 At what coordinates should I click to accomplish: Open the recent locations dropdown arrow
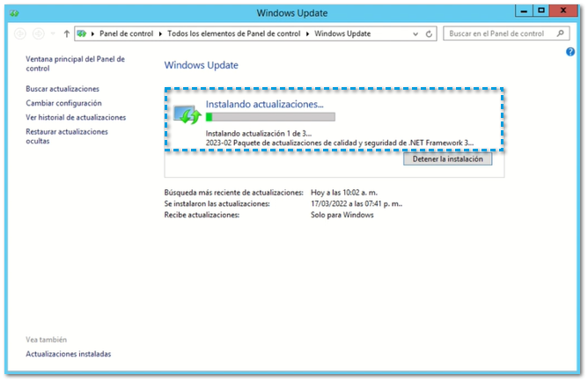(x=53, y=33)
